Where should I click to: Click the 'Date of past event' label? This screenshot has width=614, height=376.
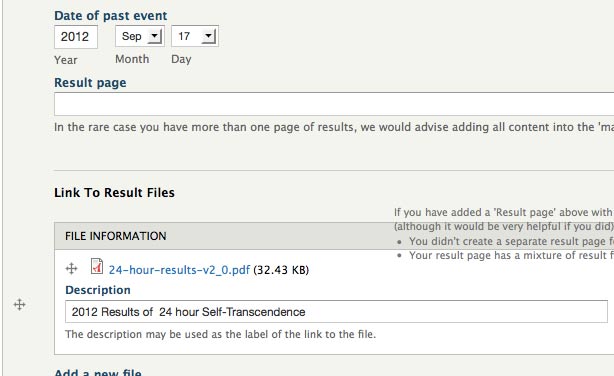tap(110, 16)
